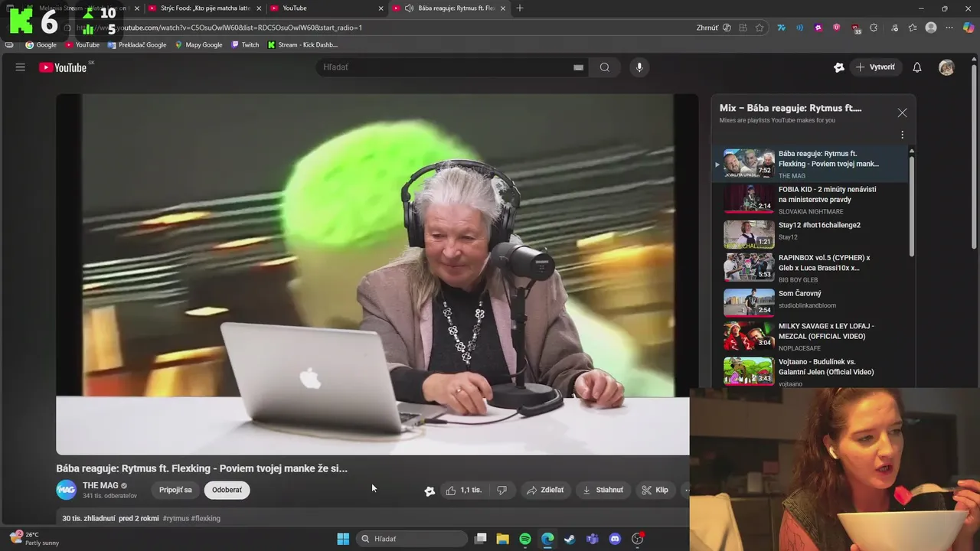The image size is (980, 551).
Task: Open the Prekladač Google bookmark
Action: tap(137, 45)
